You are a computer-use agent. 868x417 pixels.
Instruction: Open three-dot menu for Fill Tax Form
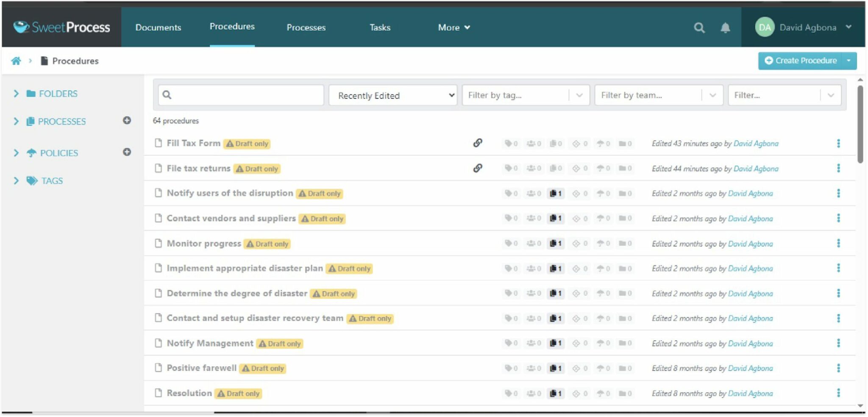(838, 143)
